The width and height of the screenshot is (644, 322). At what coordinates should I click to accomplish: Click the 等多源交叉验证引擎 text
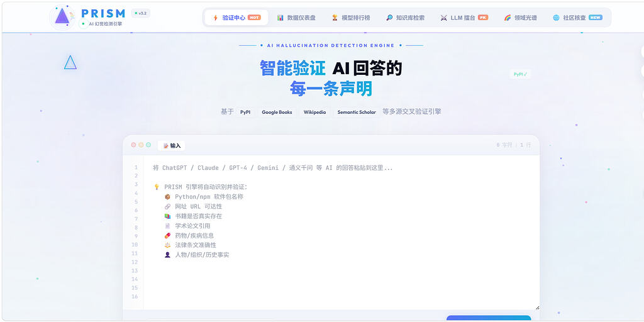pyautogui.click(x=411, y=112)
